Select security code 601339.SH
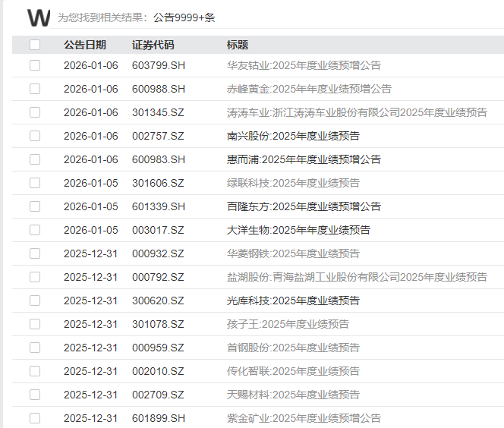The image size is (504, 428). point(159,206)
